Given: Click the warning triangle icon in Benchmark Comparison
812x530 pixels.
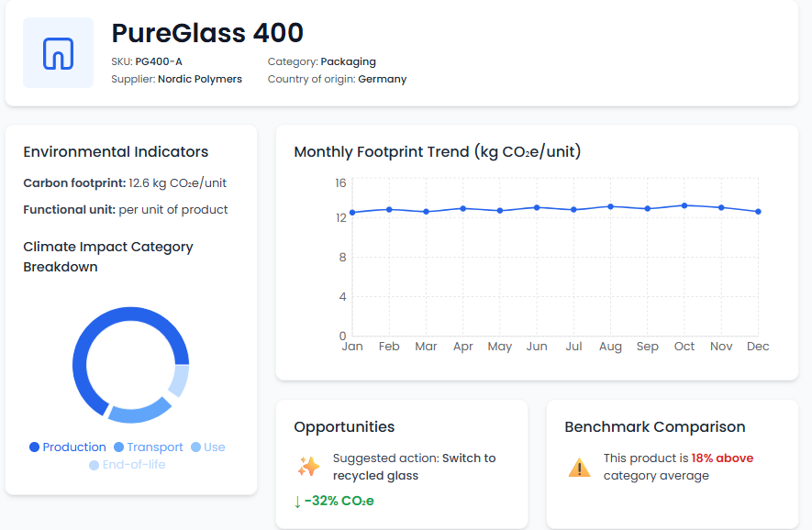Looking at the screenshot, I should tap(579, 467).
